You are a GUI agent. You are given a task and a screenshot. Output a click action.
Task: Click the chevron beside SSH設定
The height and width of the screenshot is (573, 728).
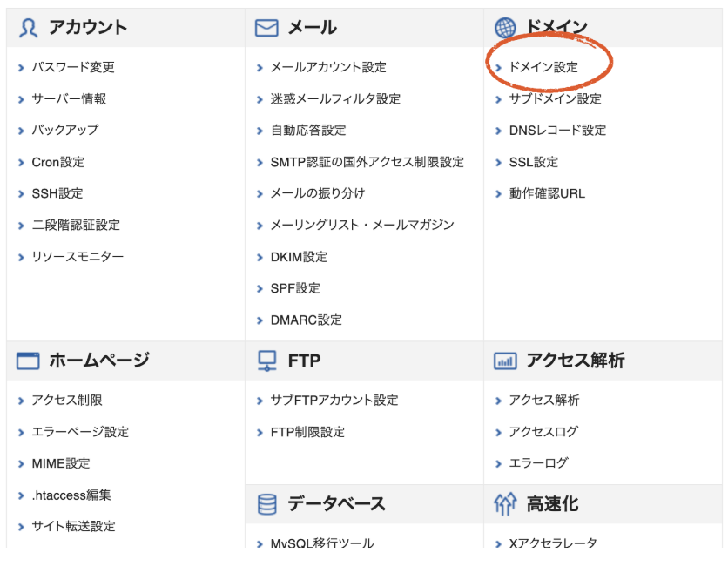point(21,193)
